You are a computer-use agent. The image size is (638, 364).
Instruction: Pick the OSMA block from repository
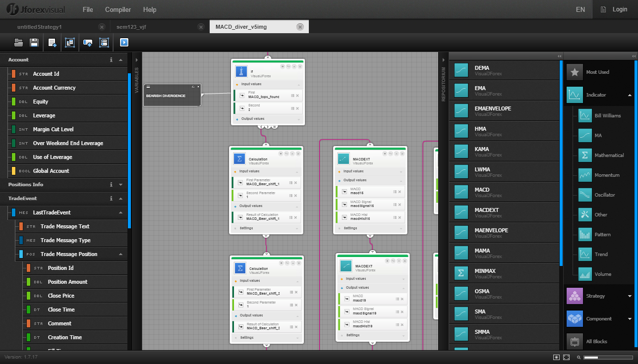pos(504,294)
